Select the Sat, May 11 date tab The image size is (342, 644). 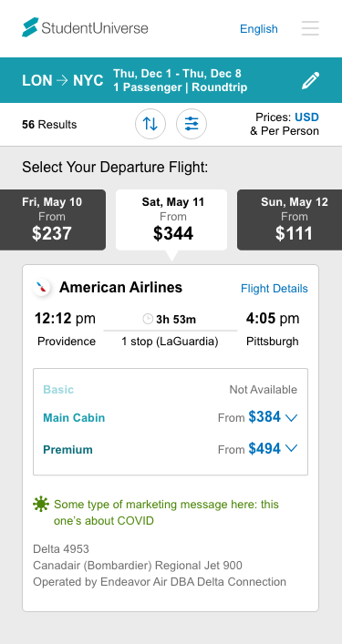click(171, 220)
